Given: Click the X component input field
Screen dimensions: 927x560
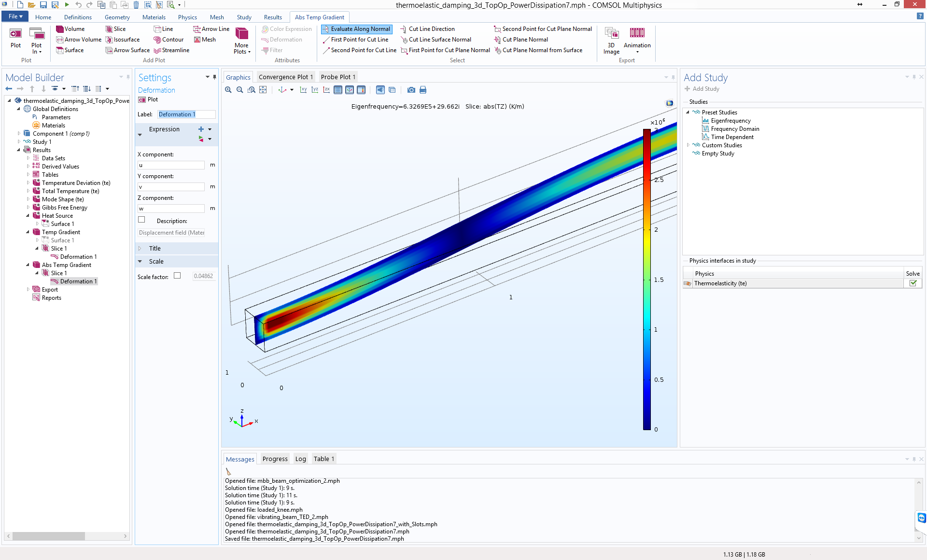Looking at the screenshot, I should [171, 165].
